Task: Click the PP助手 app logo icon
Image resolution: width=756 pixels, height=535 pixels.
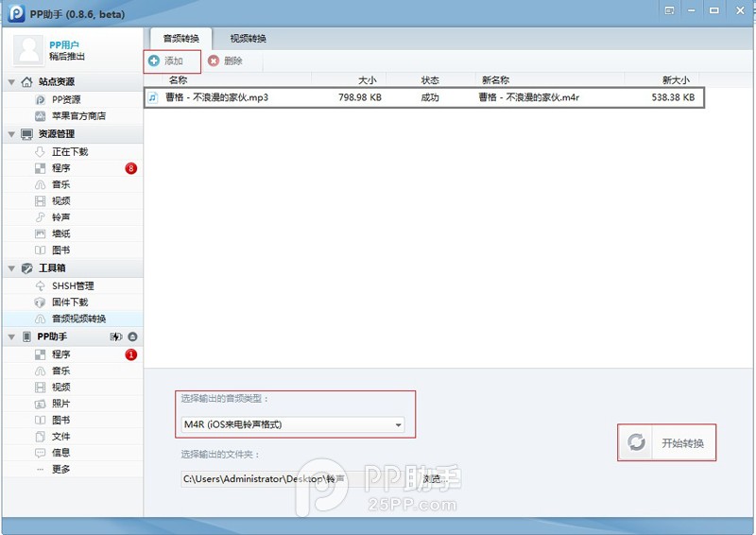Action: [16, 13]
